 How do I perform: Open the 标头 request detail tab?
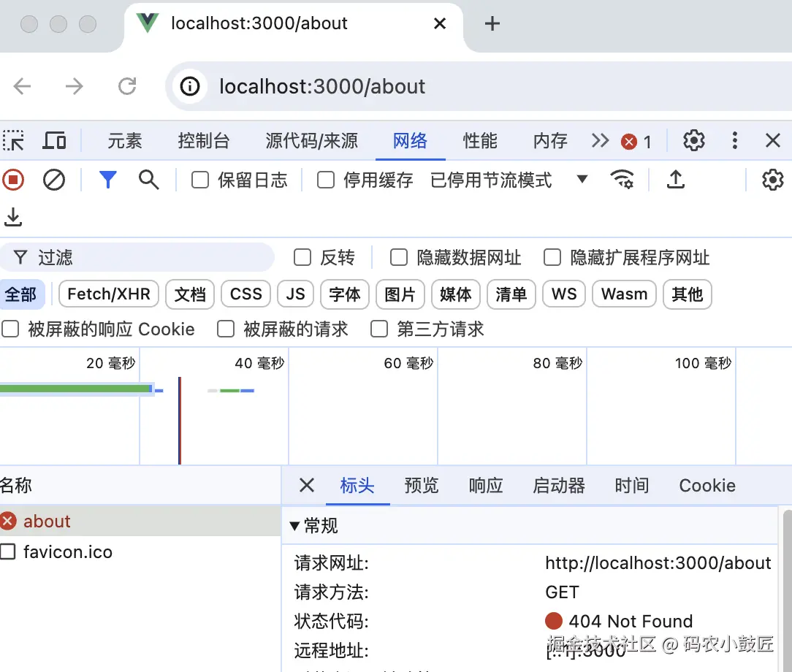[357, 485]
